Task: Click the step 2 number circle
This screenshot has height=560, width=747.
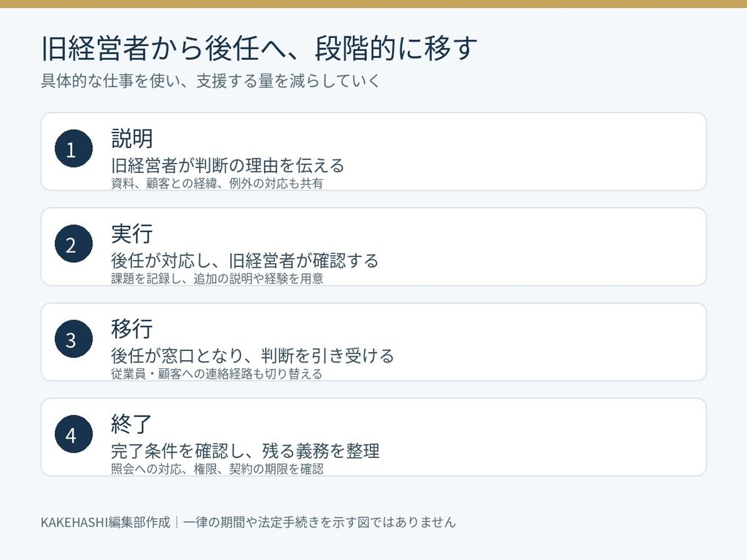Action: pyautogui.click(x=74, y=244)
